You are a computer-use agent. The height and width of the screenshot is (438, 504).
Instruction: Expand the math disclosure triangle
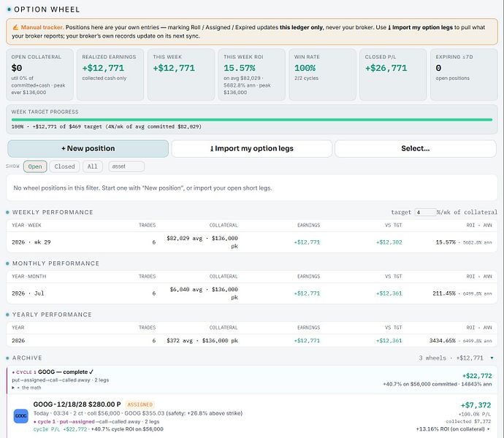coord(13,388)
